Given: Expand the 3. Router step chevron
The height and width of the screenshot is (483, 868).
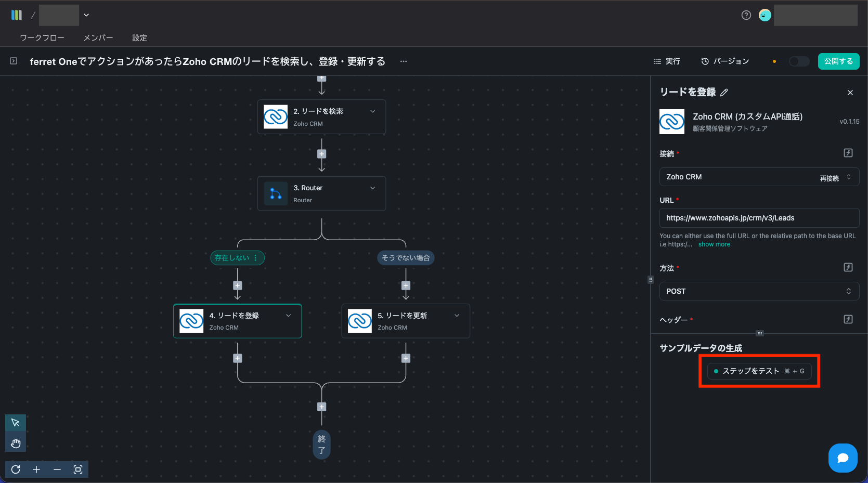Looking at the screenshot, I should (x=372, y=188).
